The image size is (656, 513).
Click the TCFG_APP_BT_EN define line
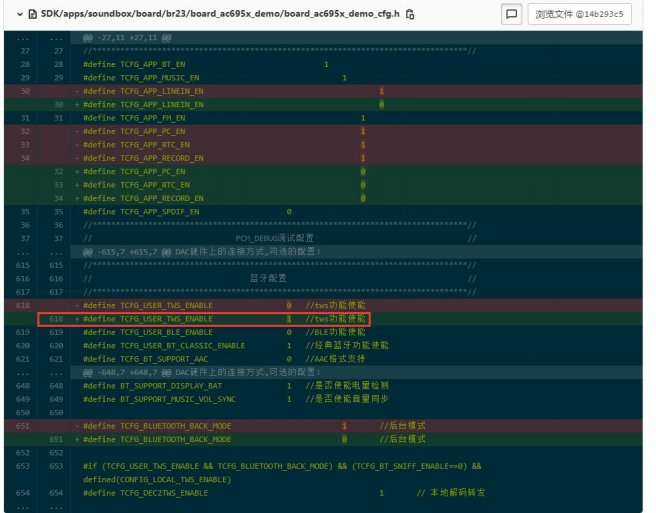356,64
